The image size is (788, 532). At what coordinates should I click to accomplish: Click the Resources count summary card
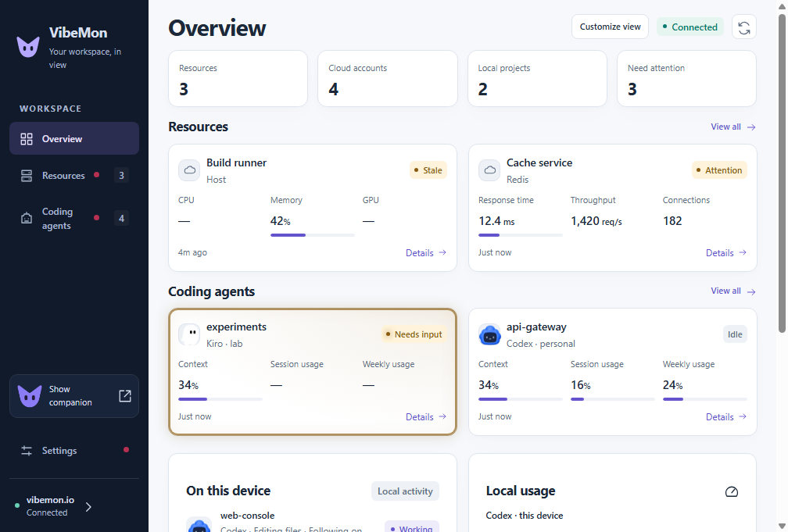pos(238,78)
